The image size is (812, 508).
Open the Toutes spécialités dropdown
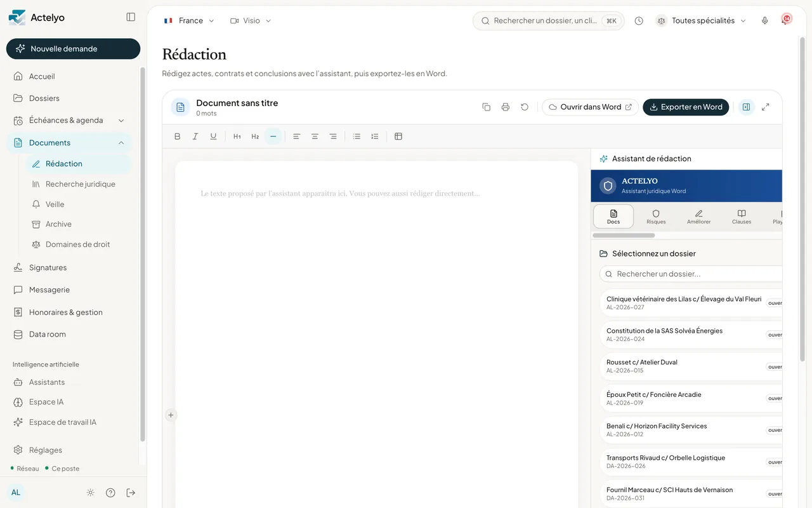click(702, 21)
